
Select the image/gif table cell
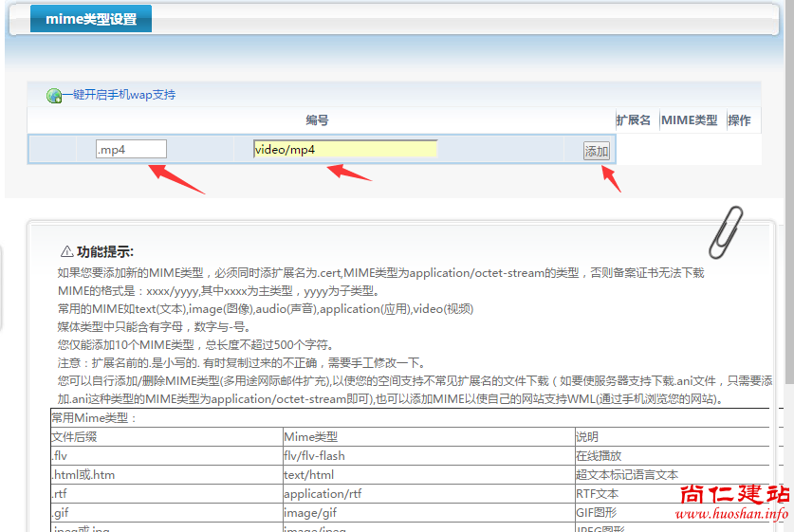(x=308, y=513)
